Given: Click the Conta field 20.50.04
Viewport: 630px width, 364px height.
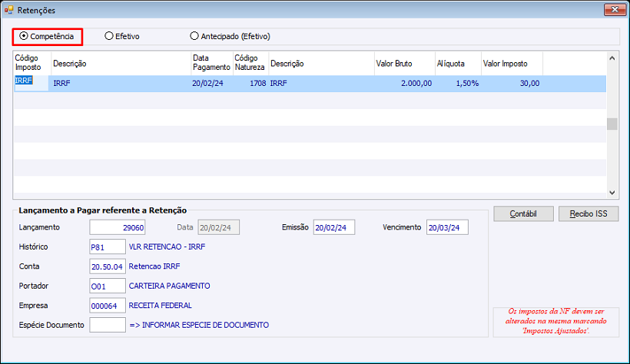Looking at the screenshot, I should tap(108, 266).
